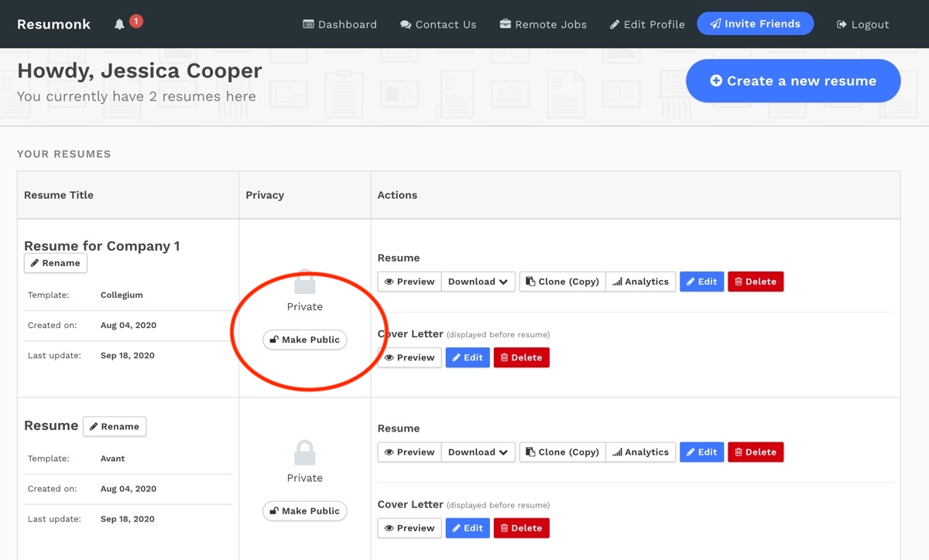Open Edit Profile in navigation

[x=647, y=24]
